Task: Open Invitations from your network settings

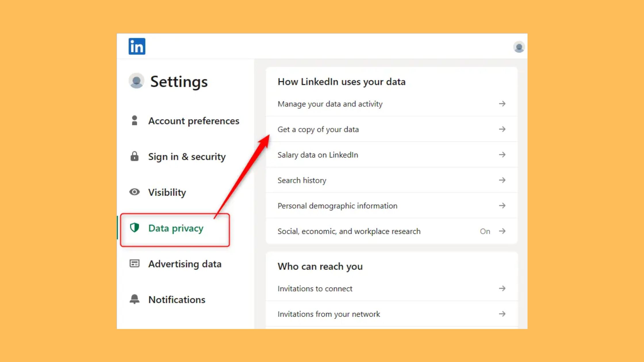Action: pos(329,314)
